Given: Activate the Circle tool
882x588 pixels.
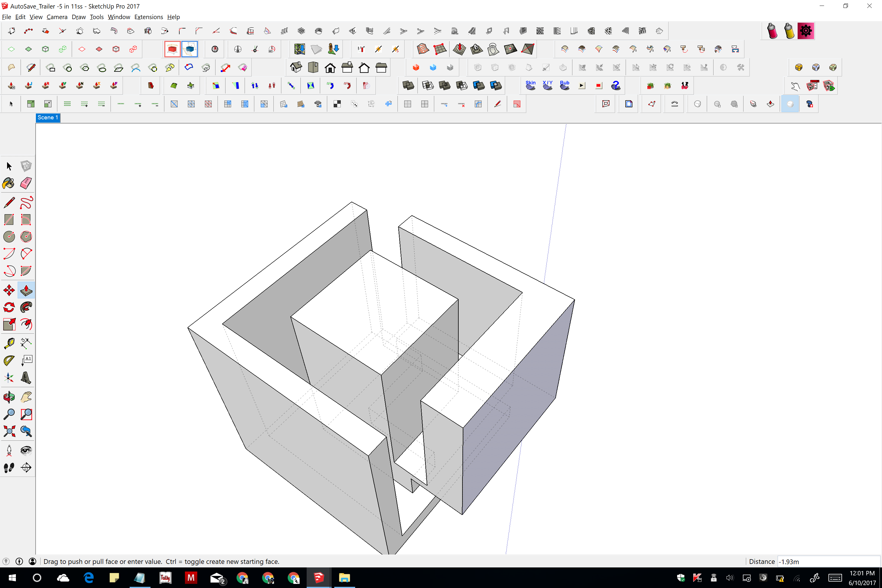Looking at the screenshot, I should (x=9, y=236).
